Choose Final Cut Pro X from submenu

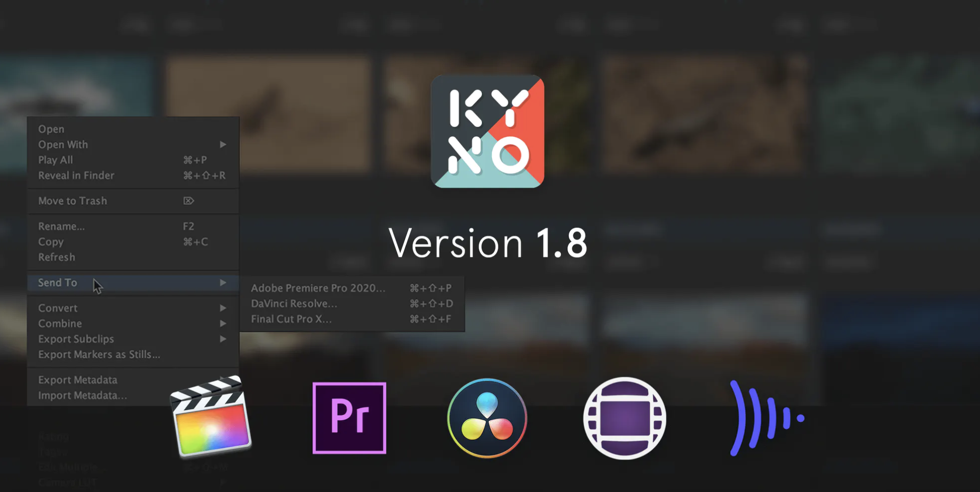click(291, 319)
